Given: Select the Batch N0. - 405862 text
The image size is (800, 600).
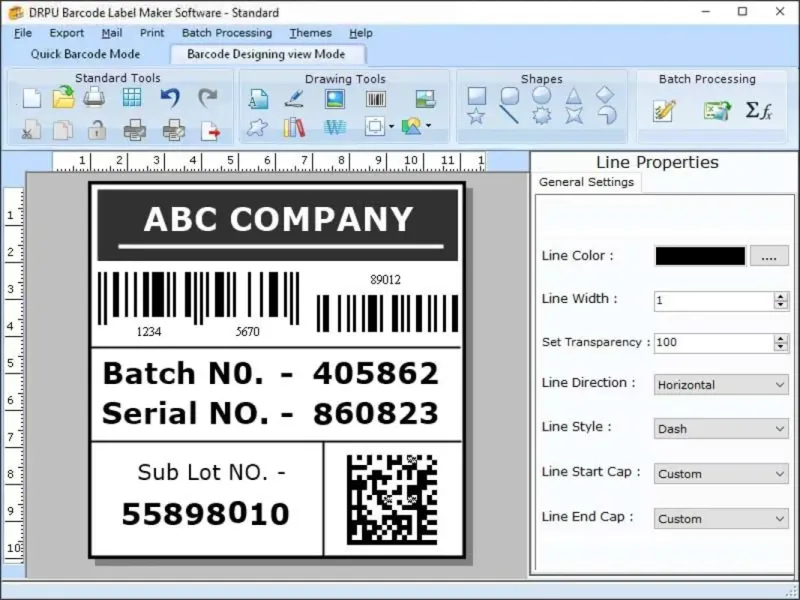Looking at the screenshot, I should 270,374.
